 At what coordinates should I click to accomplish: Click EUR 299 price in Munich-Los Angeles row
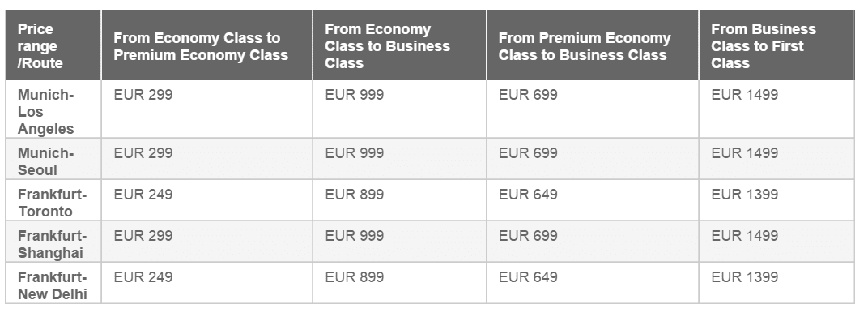tap(143, 95)
